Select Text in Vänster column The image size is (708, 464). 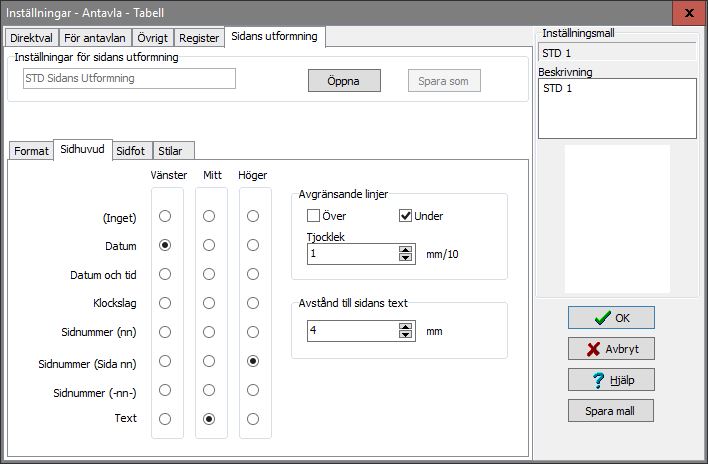(165, 419)
